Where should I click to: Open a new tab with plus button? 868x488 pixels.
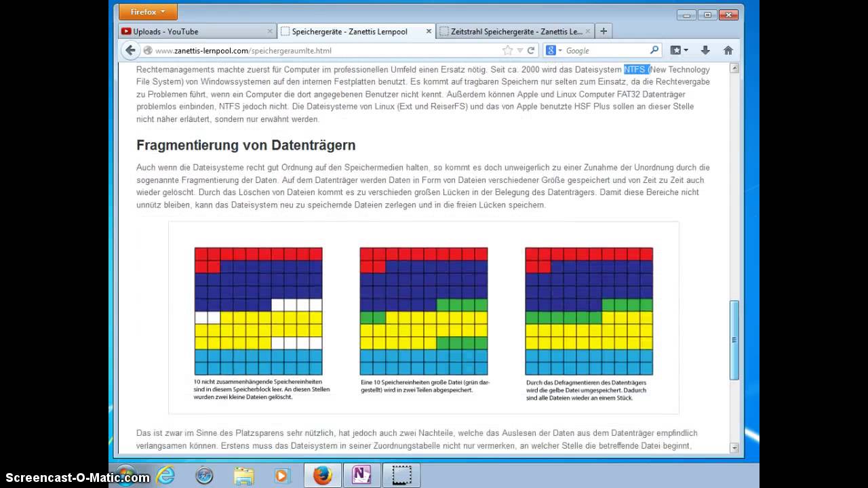pos(604,30)
